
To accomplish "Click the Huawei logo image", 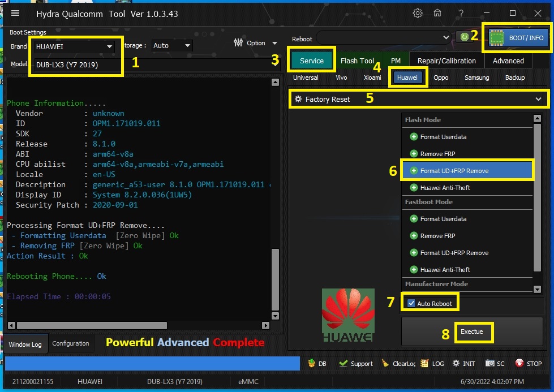I will click(x=348, y=316).
